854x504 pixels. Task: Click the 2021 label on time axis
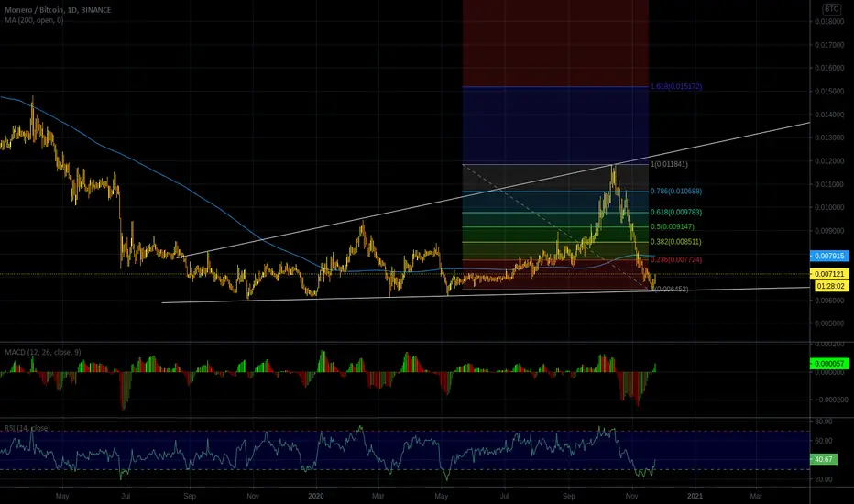pyautogui.click(x=695, y=496)
